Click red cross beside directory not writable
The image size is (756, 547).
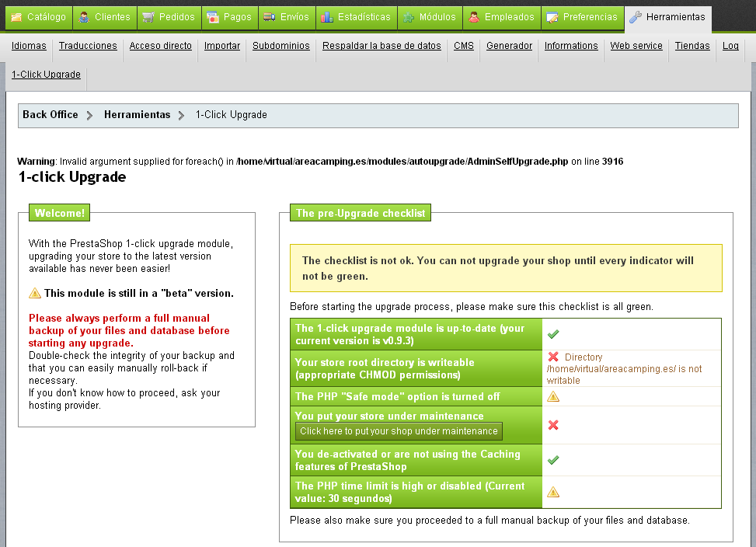[x=553, y=357]
